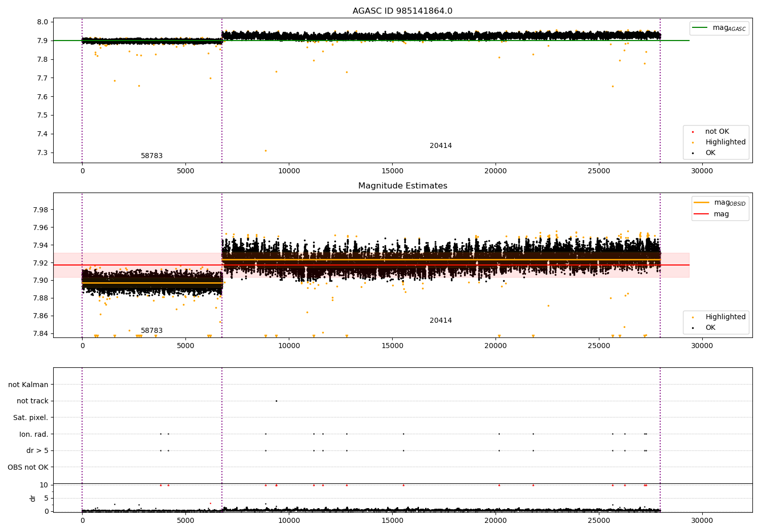
Task: Click the red line sample beside "mag" legend entry
Action: [x=701, y=214]
